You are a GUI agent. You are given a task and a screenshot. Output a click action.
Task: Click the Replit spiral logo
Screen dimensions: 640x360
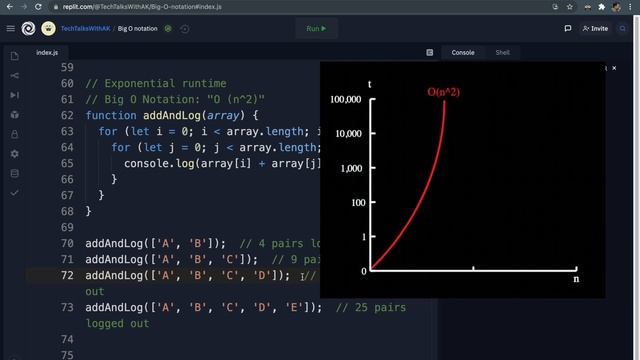click(28, 29)
